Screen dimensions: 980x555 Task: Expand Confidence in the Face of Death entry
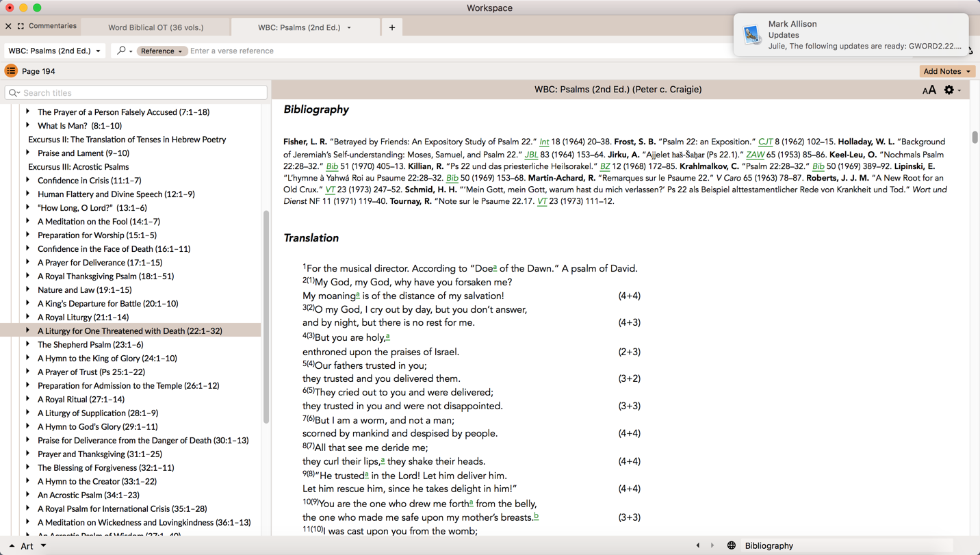(x=27, y=248)
